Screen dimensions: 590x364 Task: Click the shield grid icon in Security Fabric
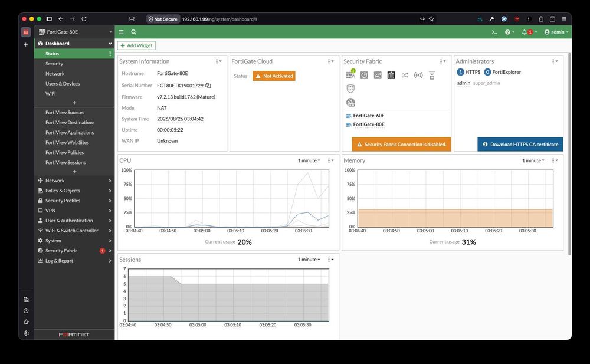click(x=350, y=88)
